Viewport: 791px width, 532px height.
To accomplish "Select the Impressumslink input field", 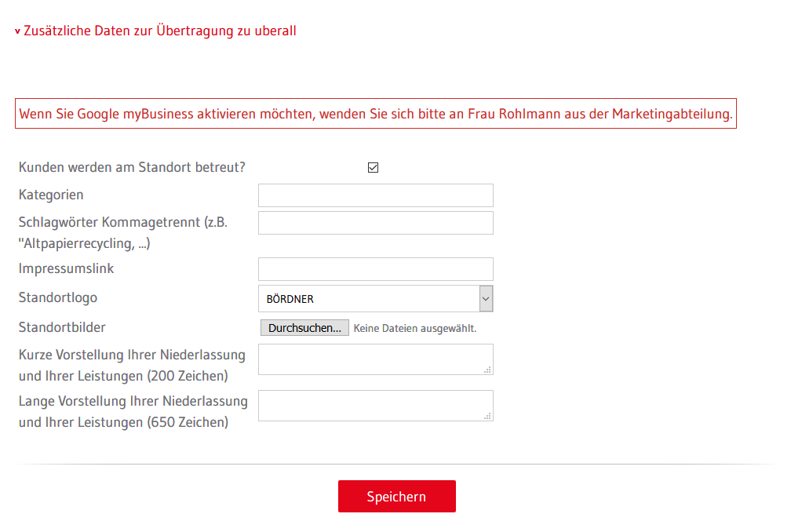I will point(375,269).
